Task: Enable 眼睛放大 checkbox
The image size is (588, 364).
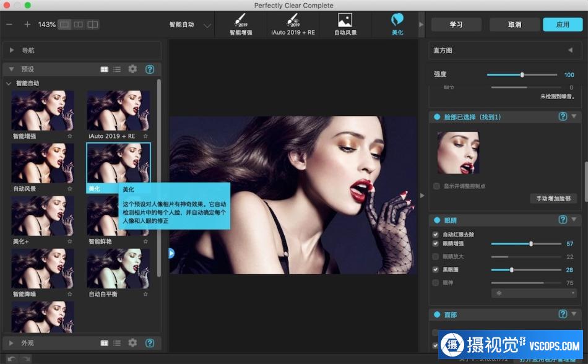Action: 435,257
